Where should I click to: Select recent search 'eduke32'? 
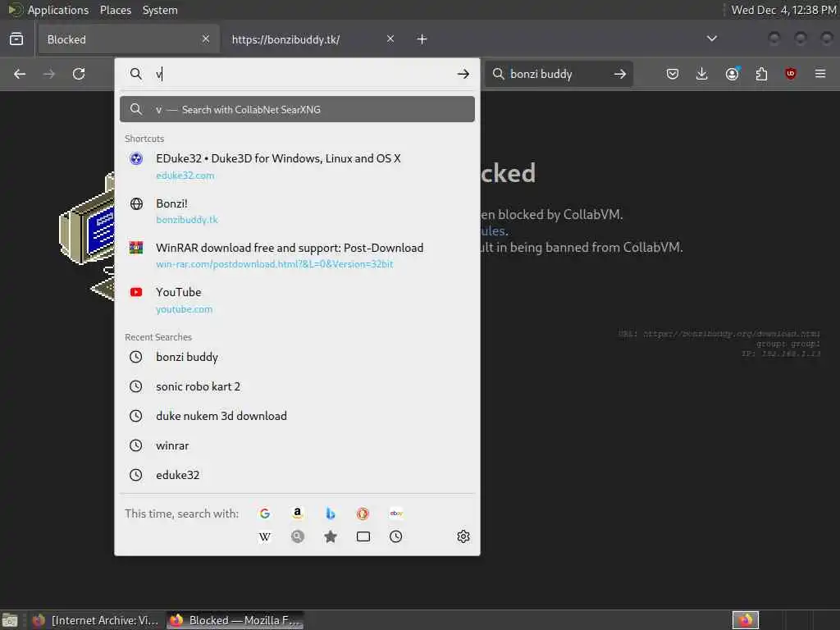[297, 475]
